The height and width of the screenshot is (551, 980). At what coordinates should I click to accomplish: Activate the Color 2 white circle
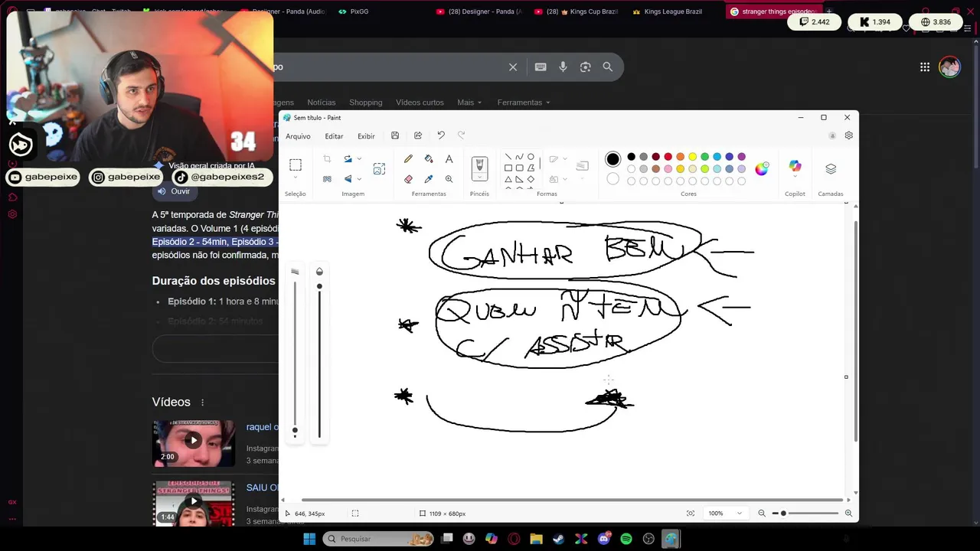pyautogui.click(x=612, y=179)
